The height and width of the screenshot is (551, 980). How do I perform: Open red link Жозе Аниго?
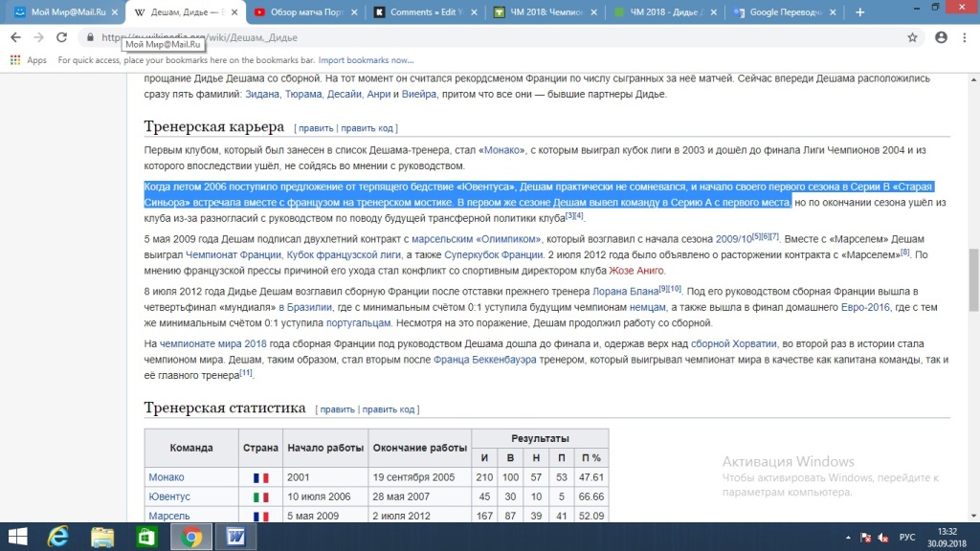(636, 271)
